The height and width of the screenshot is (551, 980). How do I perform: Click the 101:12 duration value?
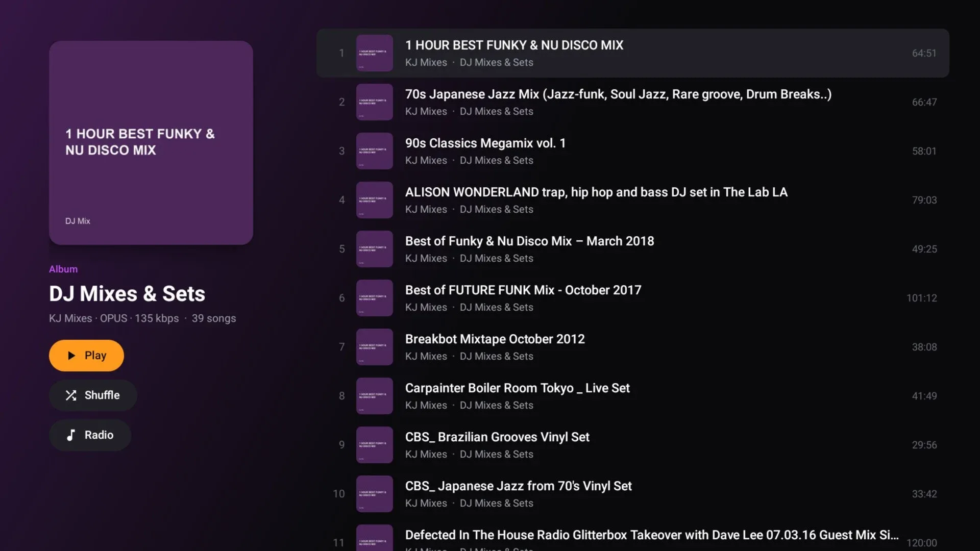[x=921, y=298]
